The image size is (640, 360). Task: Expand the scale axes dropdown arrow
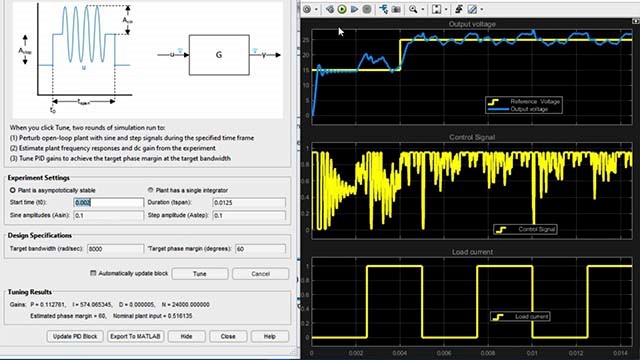click(x=446, y=9)
